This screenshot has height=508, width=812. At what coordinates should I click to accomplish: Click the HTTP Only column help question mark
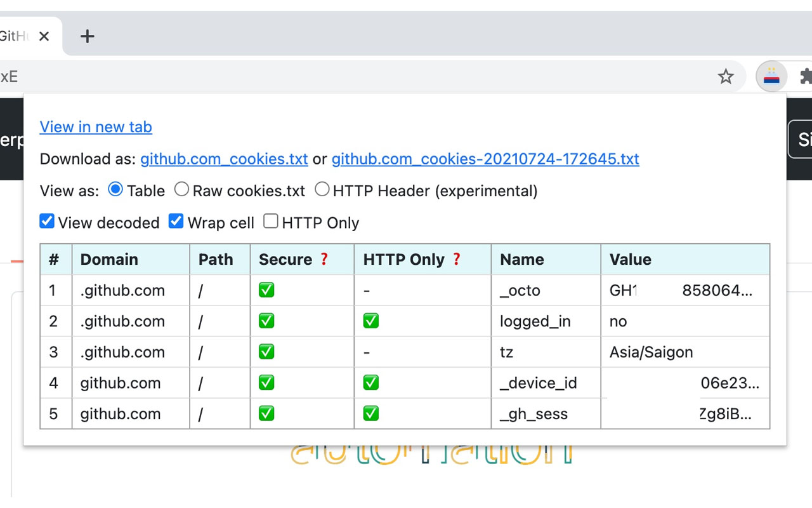click(456, 259)
